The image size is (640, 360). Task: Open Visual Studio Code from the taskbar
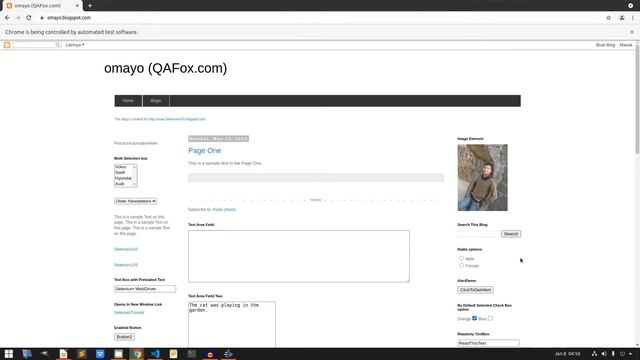tap(155, 354)
